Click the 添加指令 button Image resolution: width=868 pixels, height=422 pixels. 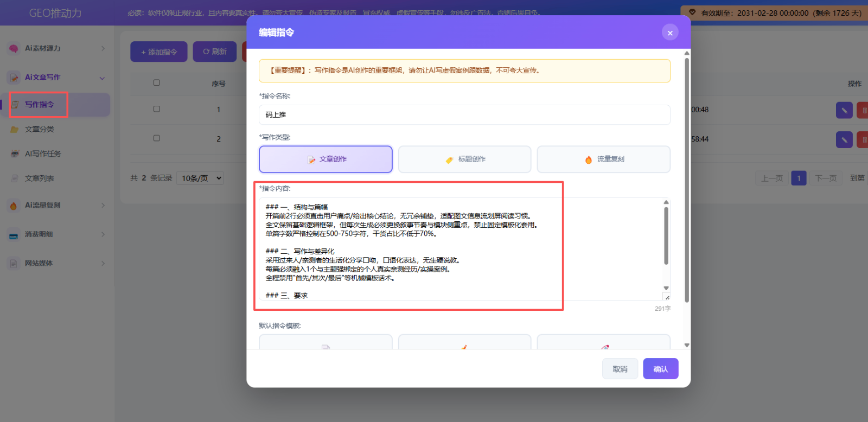click(159, 52)
